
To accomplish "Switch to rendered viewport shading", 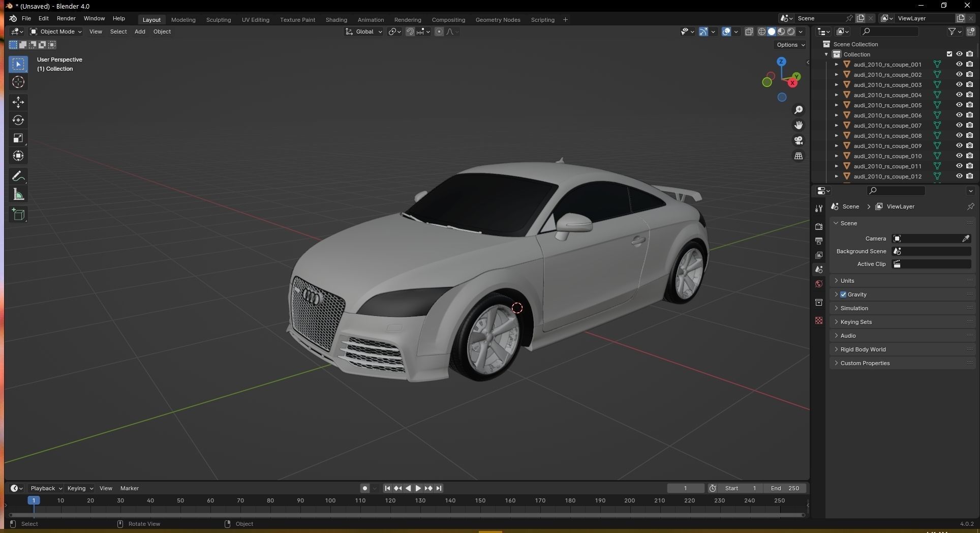I will 791,32.
